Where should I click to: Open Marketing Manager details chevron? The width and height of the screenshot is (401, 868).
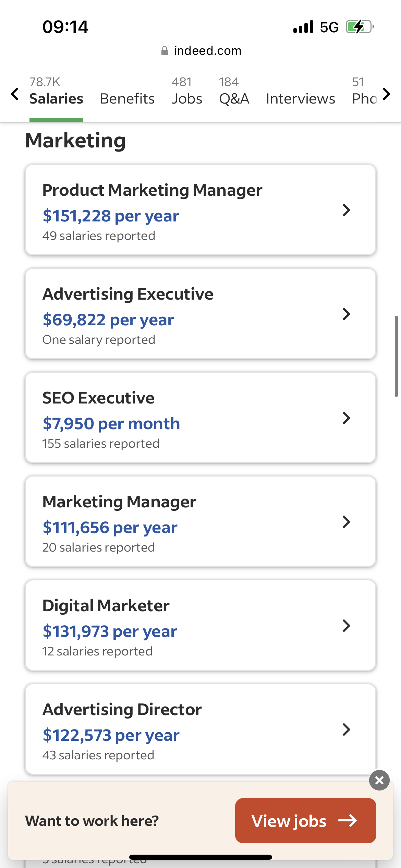[x=346, y=522]
